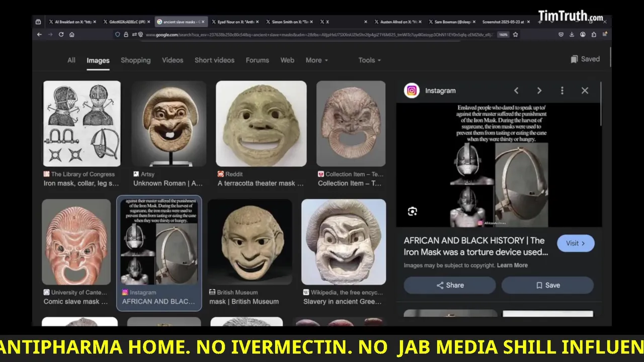Close the 'AI Breakfast on X' tab
Viewport: 644px width, 362px height.
click(95, 22)
